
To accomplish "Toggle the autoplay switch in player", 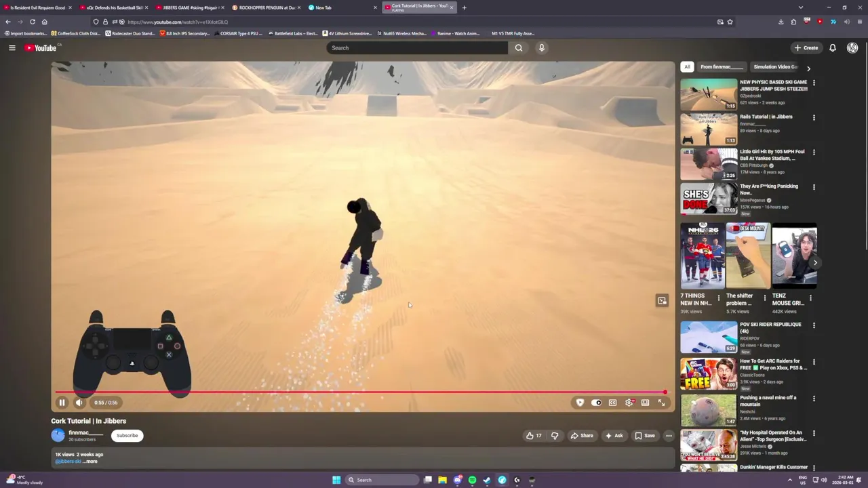I will tap(596, 403).
